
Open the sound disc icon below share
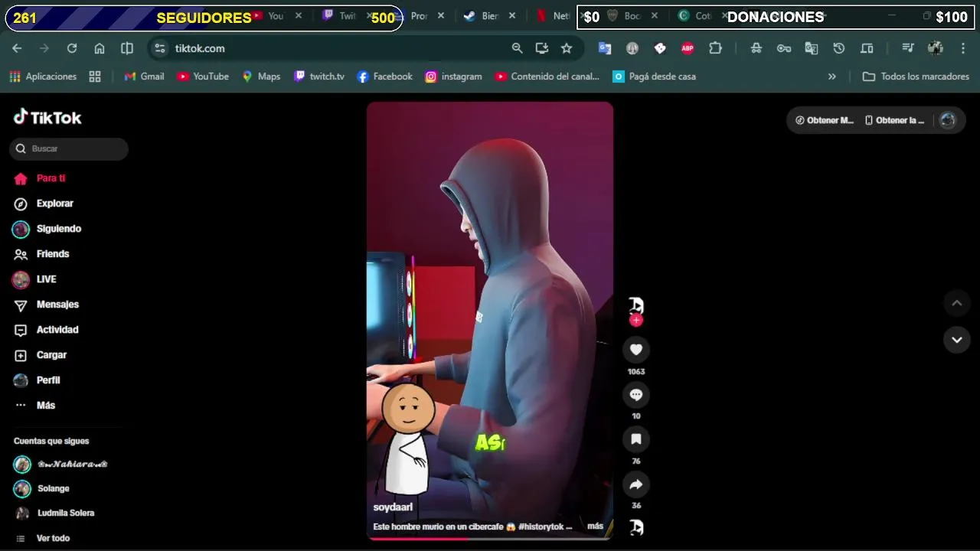click(x=635, y=527)
